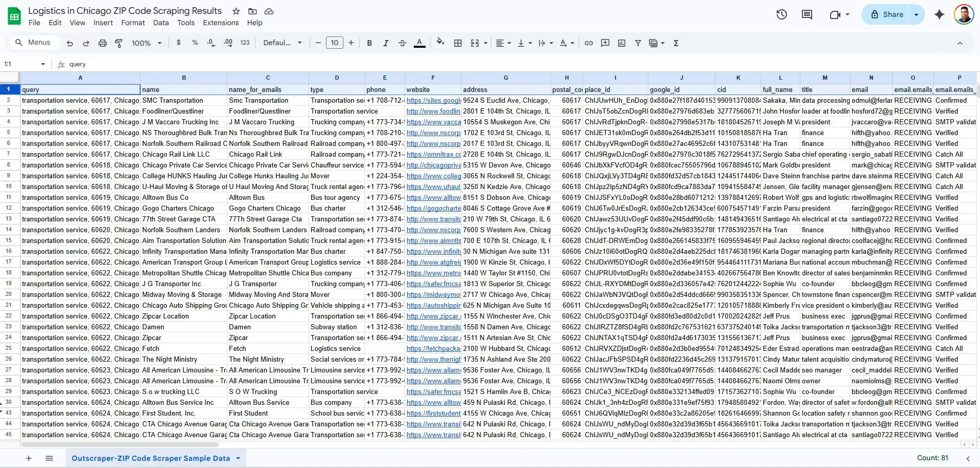This screenshot has width=980, height=468.
Task: Toggle strikethrough formatting
Action: coord(402,43)
